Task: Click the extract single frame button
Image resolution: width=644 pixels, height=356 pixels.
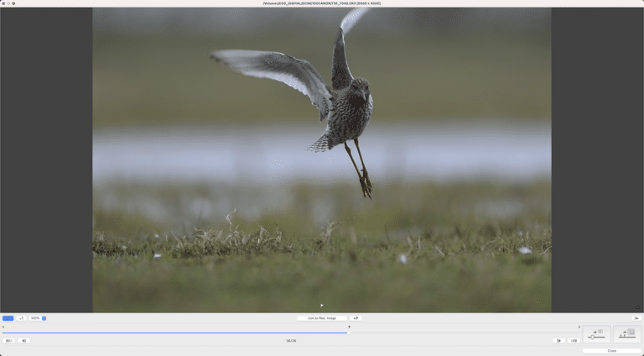Action: [x=596, y=334]
